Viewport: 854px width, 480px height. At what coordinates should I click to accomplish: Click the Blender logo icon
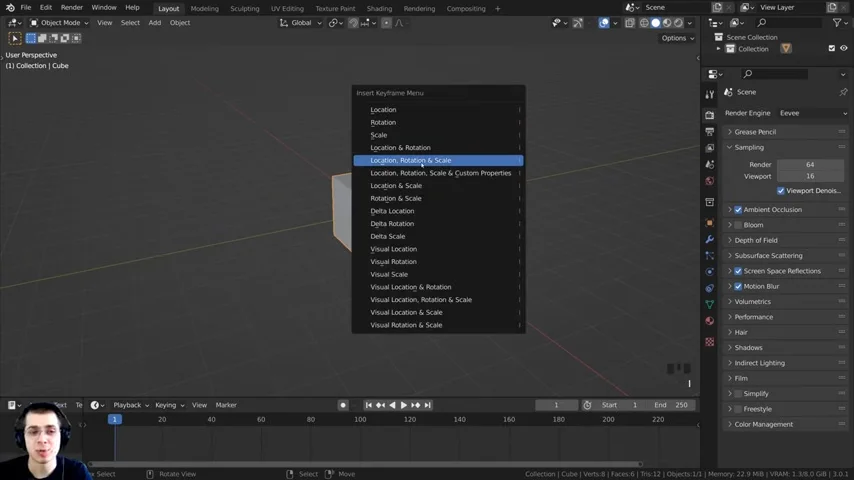[10, 8]
